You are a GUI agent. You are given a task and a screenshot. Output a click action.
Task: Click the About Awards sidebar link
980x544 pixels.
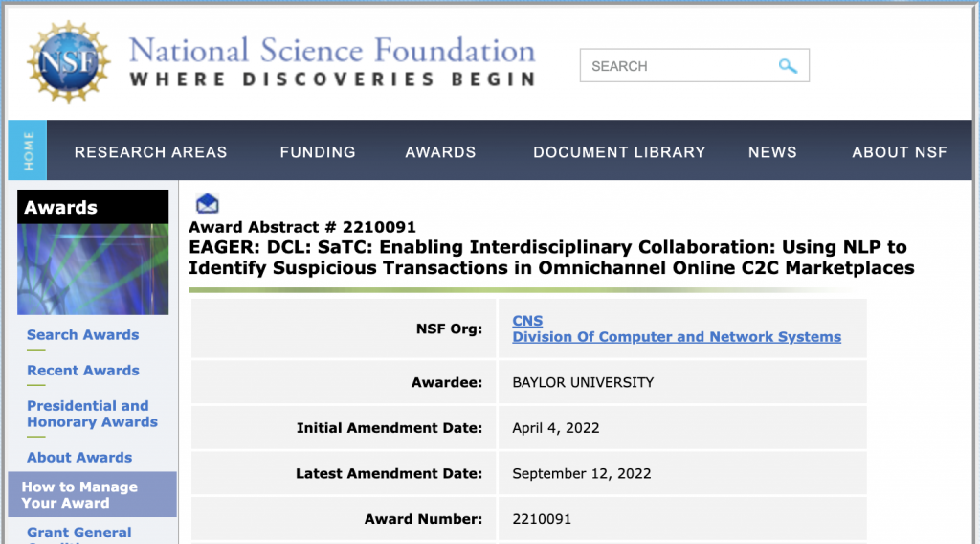tap(79, 458)
